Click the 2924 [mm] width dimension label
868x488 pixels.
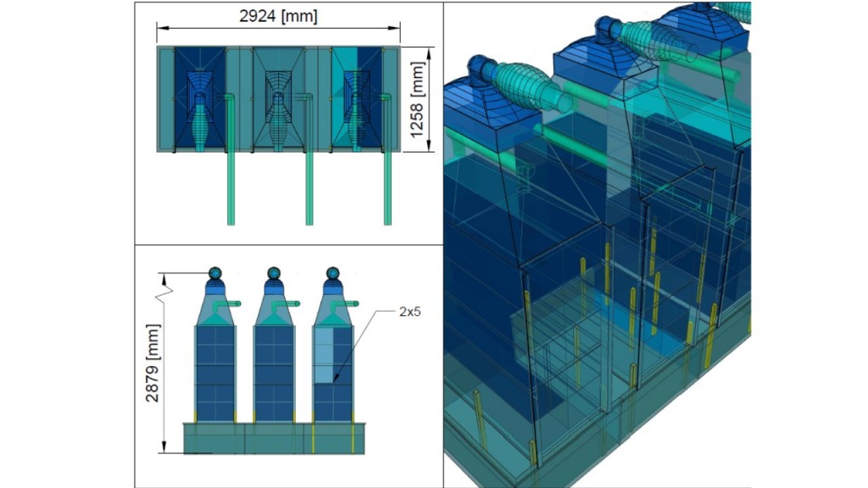click(278, 16)
